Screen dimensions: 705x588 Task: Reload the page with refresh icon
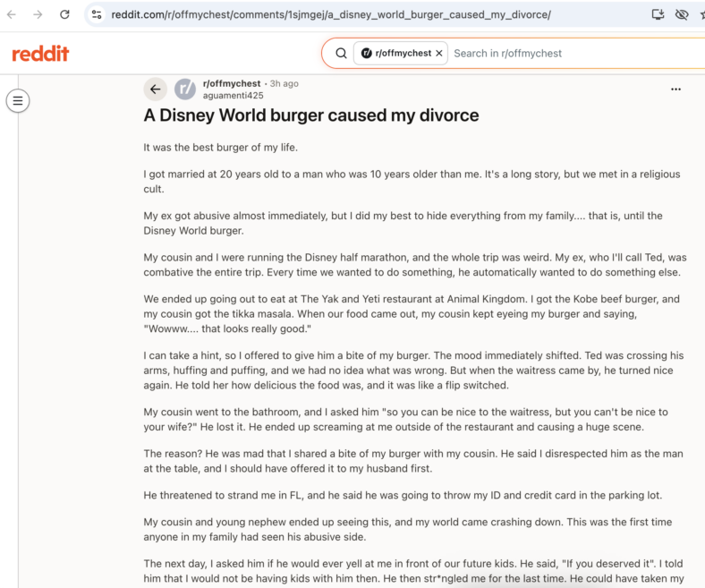64,14
